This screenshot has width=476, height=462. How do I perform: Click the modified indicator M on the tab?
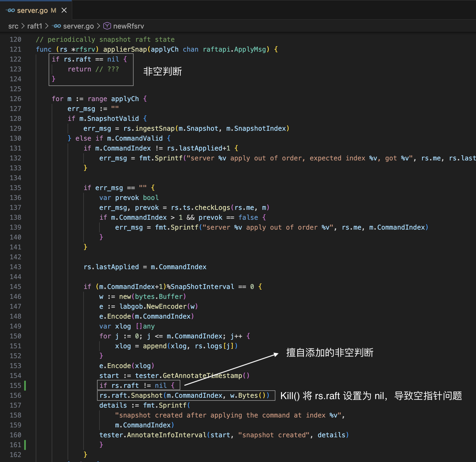click(x=53, y=10)
